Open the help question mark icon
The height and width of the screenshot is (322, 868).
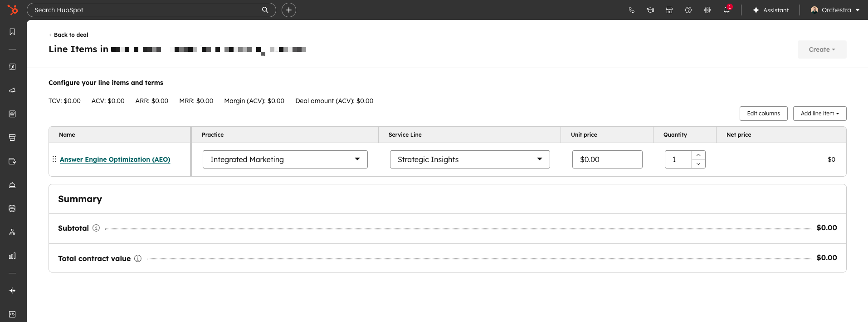(x=688, y=10)
